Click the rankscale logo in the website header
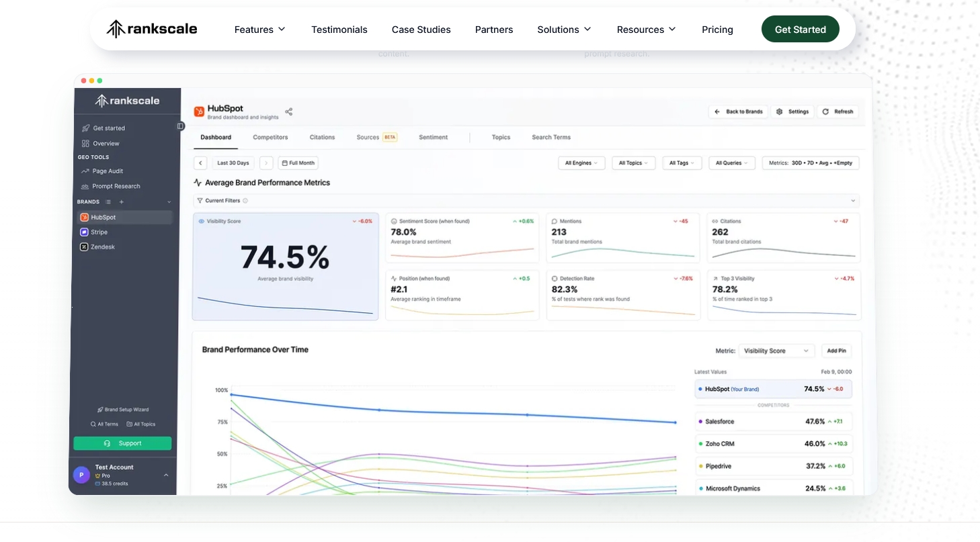 click(152, 29)
